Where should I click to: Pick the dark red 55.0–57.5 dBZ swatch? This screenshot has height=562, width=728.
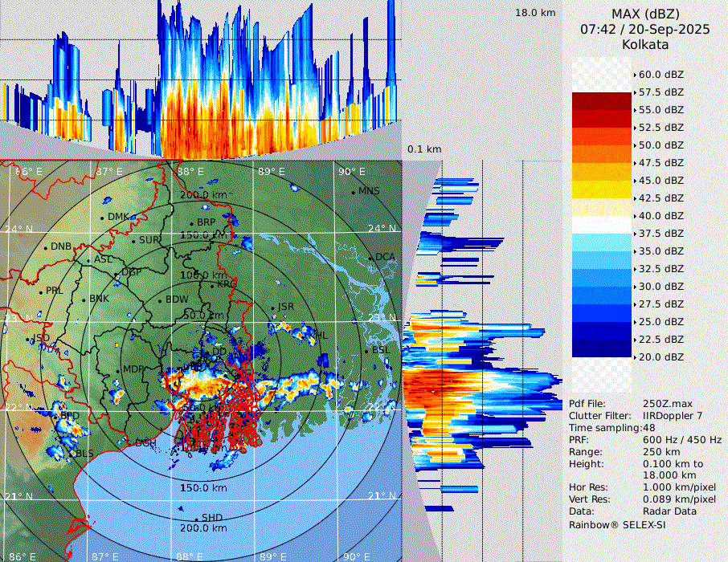[602, 101]
